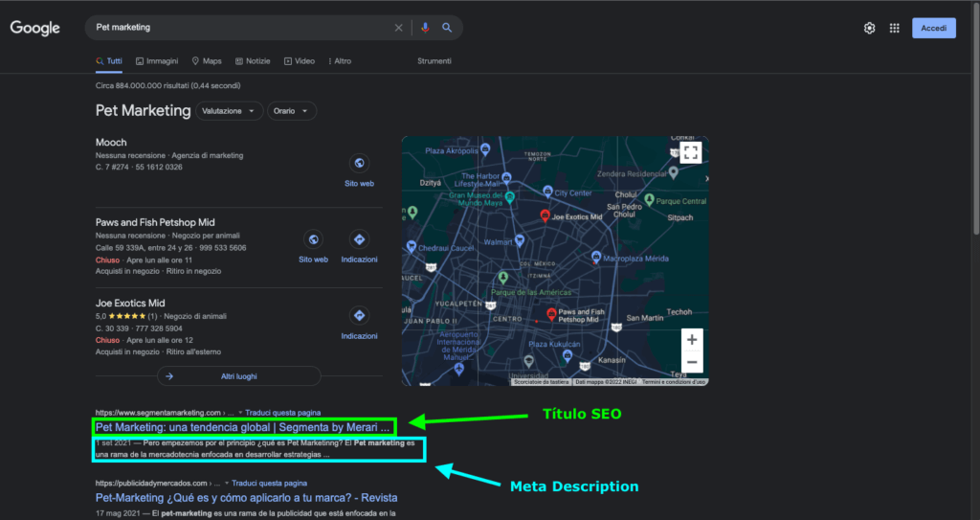Open the Google apps grid

point(894,28)
